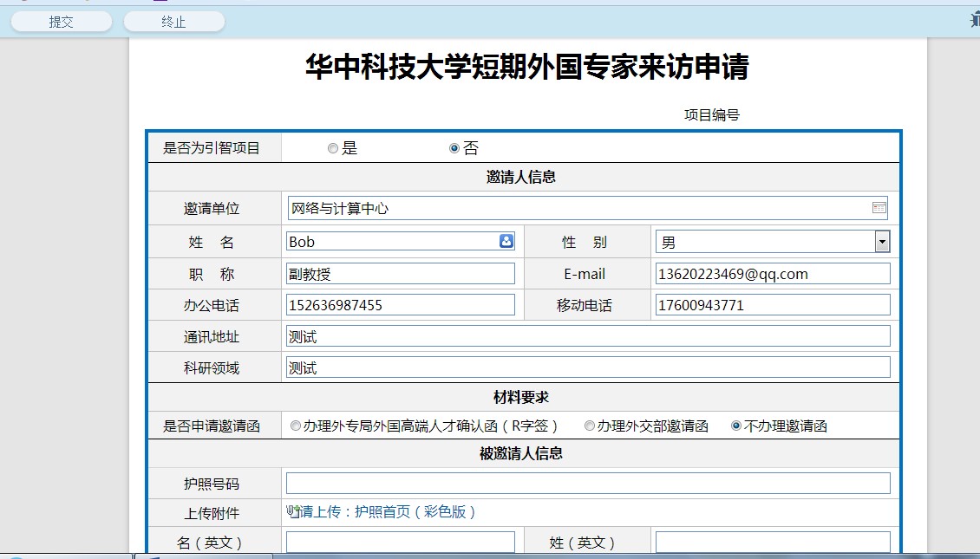Screen dimensions: 980x559
Task: Click the 移动电话 input field
Action: click(772, 305)
